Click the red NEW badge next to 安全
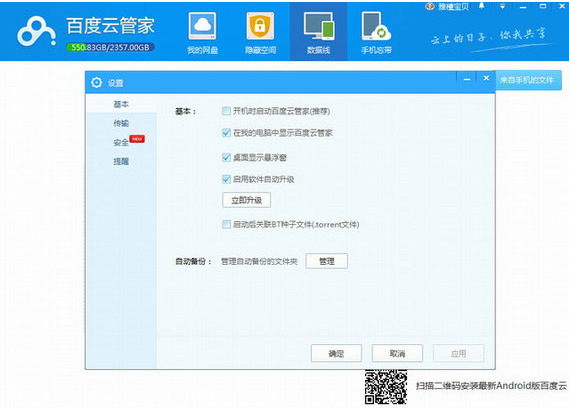The image size is (569, 408). pyautogui.click(x=137, y=139)
